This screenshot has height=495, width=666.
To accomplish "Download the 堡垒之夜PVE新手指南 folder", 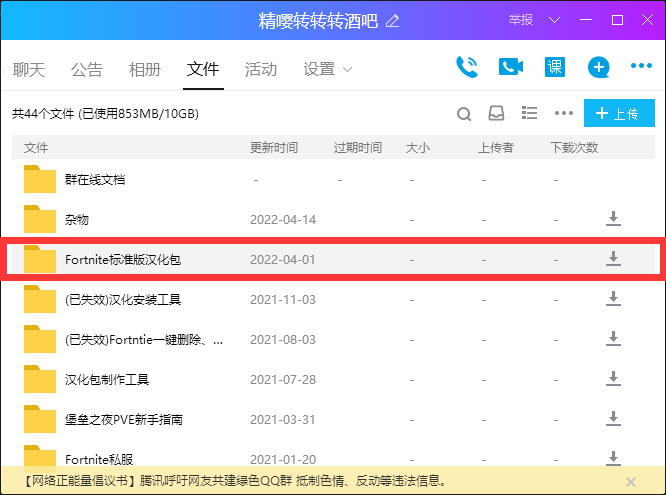I will (x=613, y=418).
